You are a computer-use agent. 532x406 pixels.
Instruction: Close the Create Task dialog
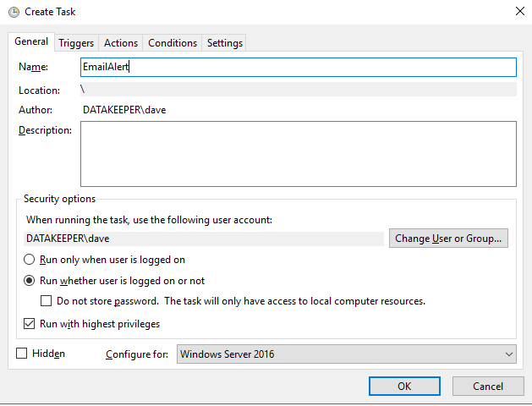518,11
